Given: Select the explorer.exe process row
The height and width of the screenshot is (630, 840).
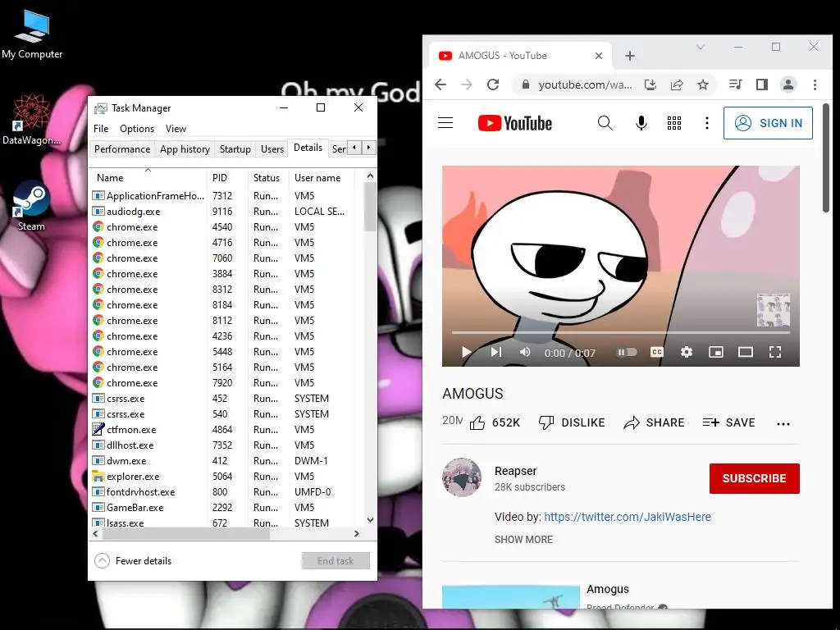Looking at the screenshot, I should pos(225,477).
